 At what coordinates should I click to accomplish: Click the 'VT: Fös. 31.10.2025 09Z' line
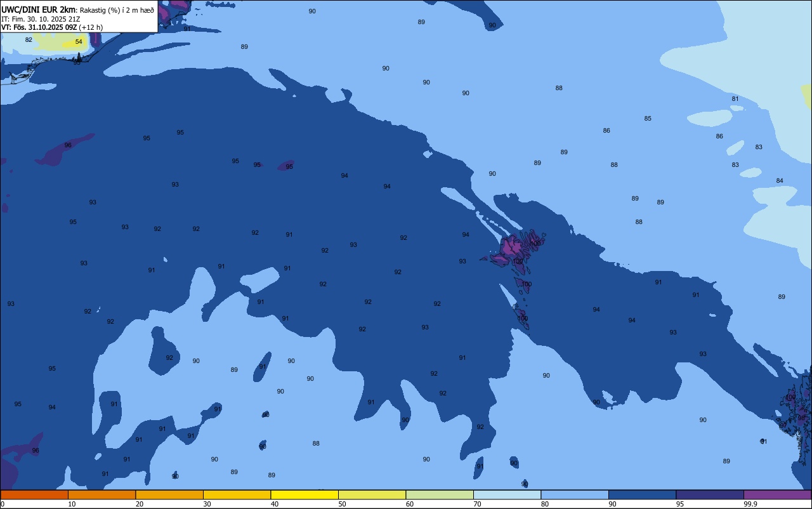pyautogui.click(x=39, y=27)
